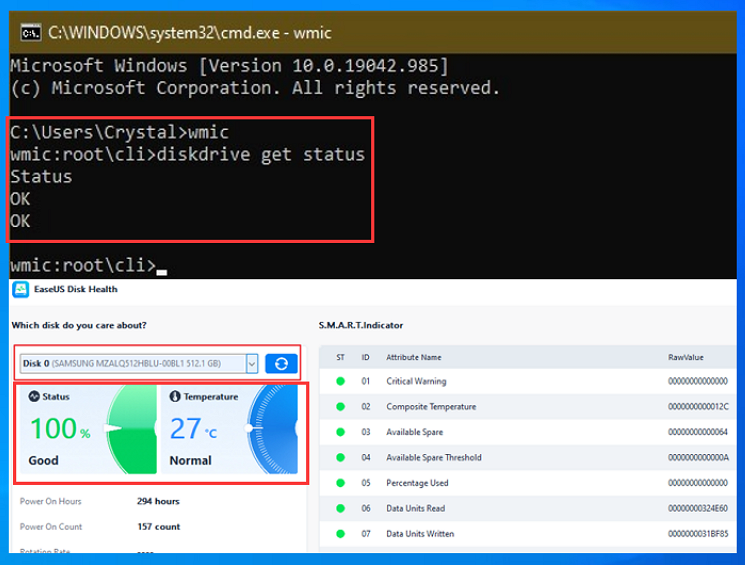The width and height of the screenshot is (745, 565).
Task: Click the Windows version line in cmd
Action: pos(229,66)
